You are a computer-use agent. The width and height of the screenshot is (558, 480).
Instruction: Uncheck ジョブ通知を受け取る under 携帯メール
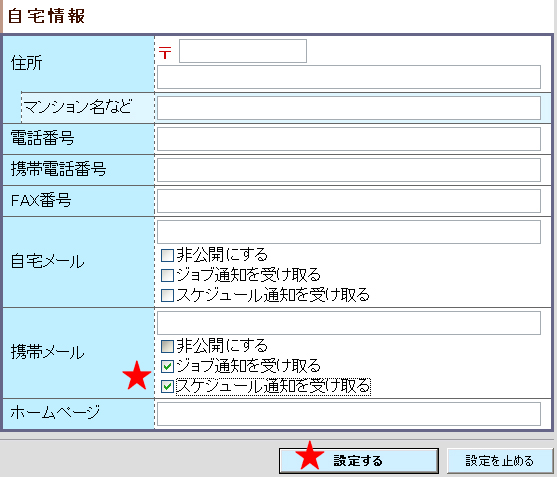pos(167,366)
